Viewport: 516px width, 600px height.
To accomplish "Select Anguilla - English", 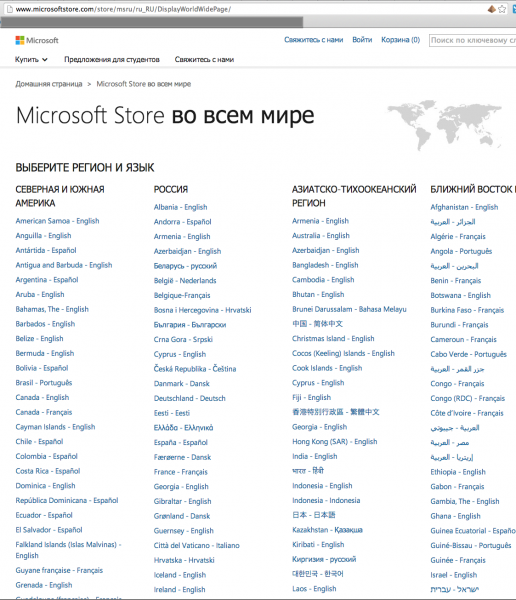I will (43, 235).
